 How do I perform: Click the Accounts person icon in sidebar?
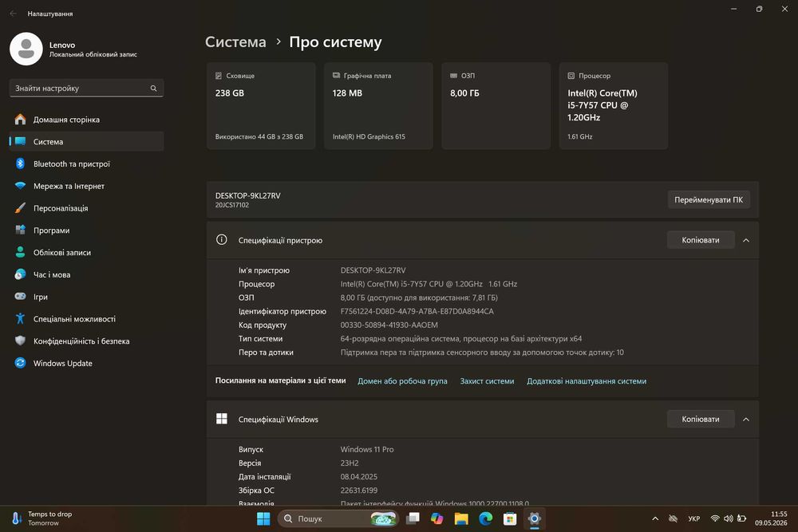tap(21, 252)
